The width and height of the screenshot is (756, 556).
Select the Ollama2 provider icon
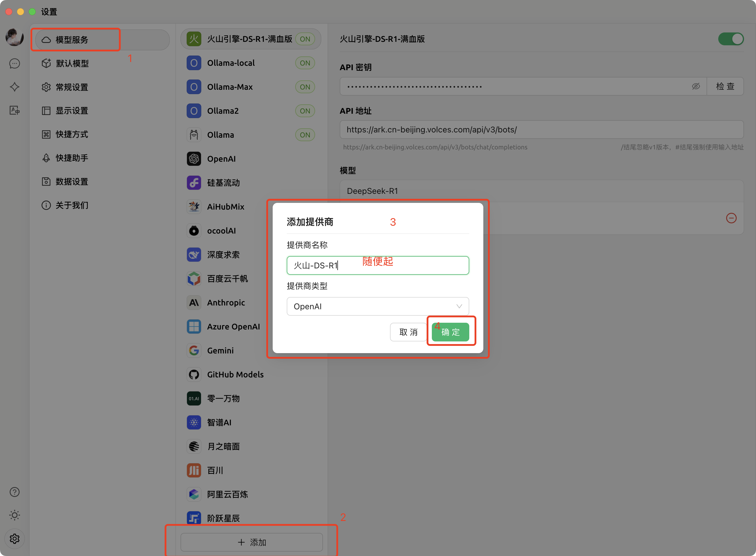click(x=194, y=111)
